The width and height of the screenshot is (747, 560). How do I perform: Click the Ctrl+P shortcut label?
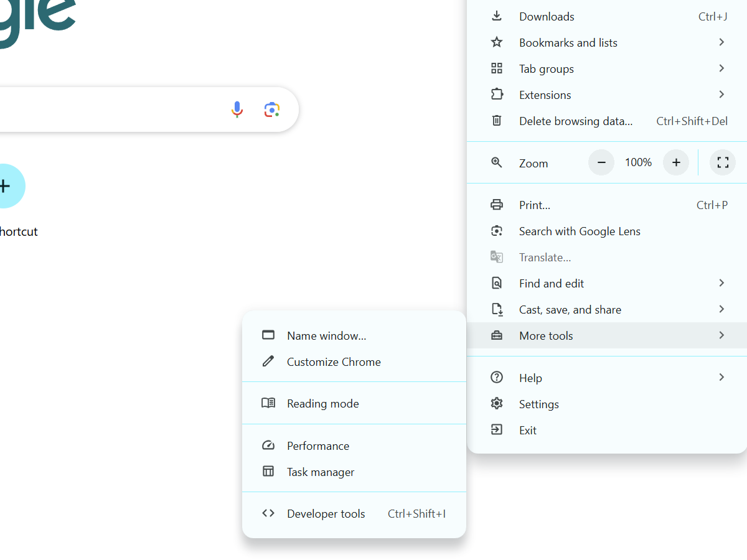pyautogui.click(x=712, y=205)
